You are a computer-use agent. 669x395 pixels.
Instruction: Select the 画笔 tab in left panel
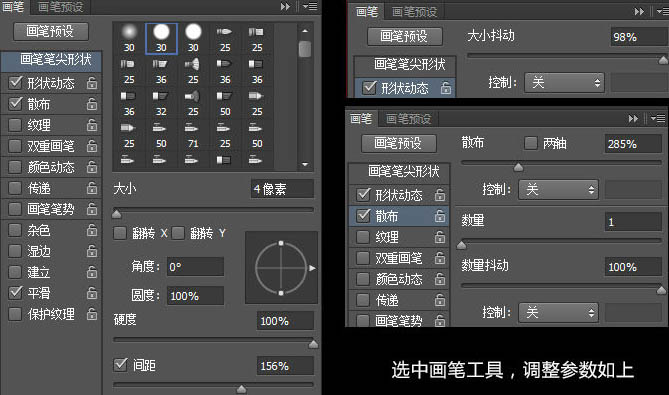pos(14,7)
